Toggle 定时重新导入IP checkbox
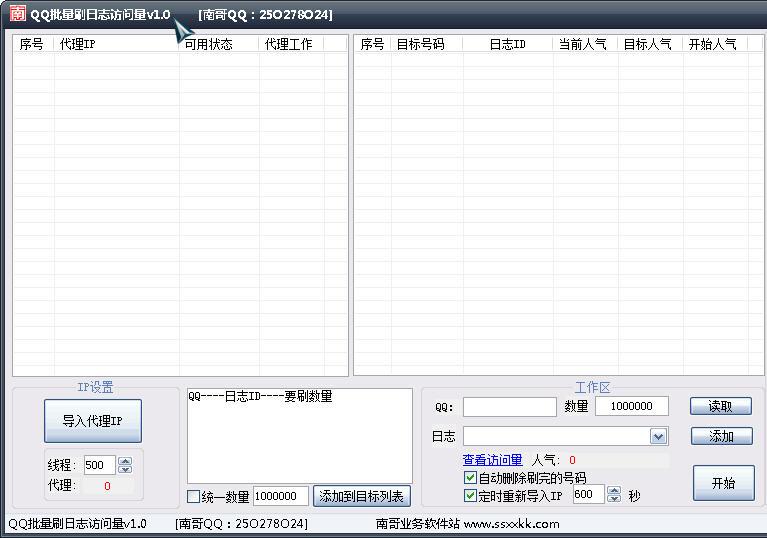This screenshot has width=767, height=538. pyautogui.click(x=470, y=495)
